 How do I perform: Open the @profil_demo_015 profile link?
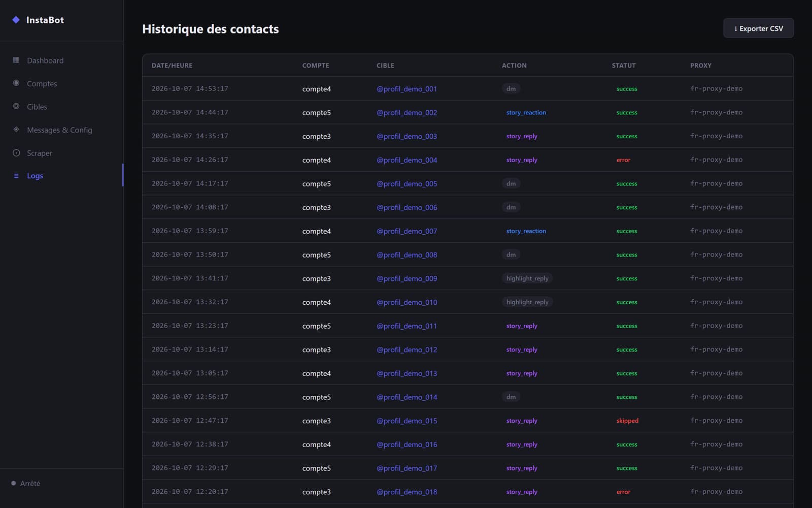[407, 421]
